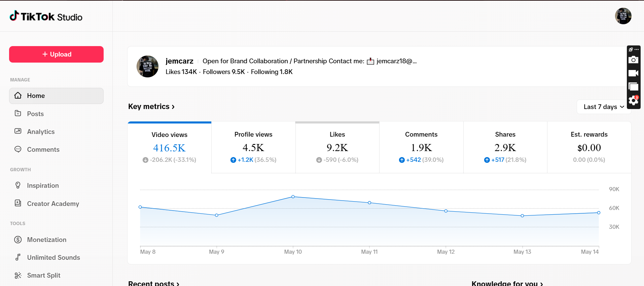Select the Comments metric tab
The image size is (644, 286).
click(421, 147)
